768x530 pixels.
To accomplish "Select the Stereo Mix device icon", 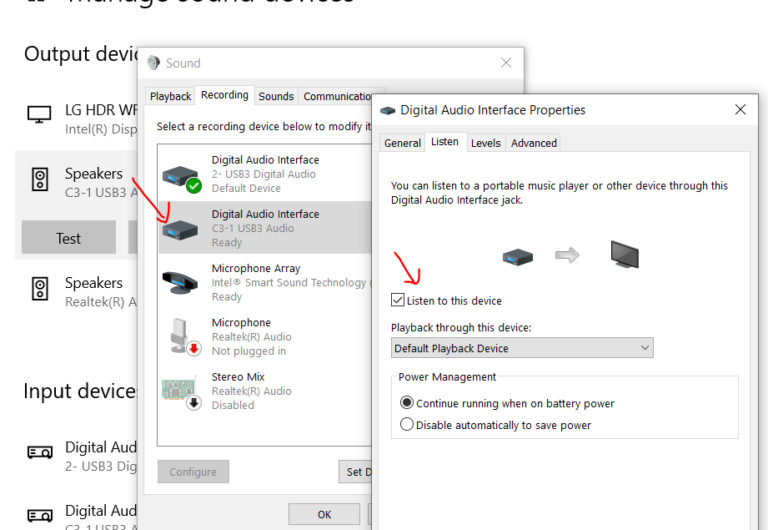I will pos(183,392).
